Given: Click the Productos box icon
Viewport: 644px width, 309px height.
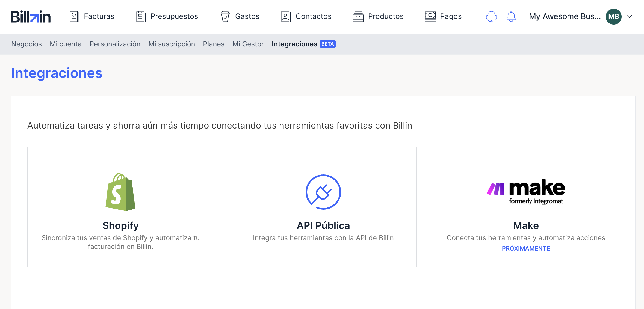Looking at the screenshot, I should 358,16.
